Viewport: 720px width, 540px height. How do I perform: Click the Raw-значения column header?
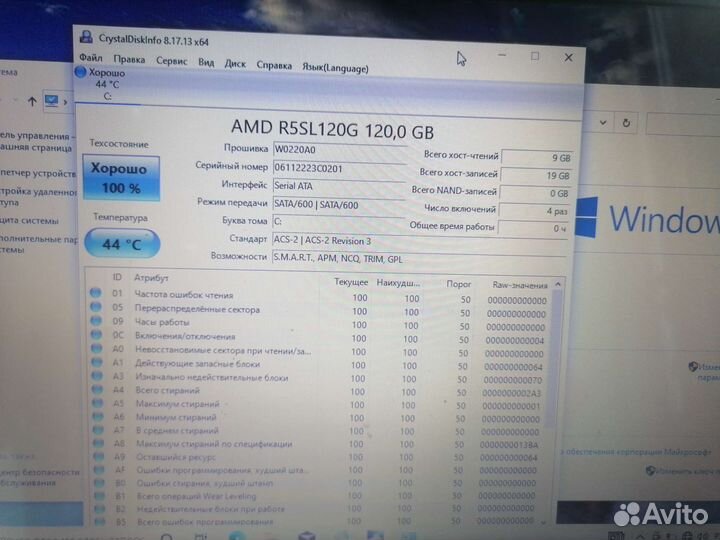(520, 285)
